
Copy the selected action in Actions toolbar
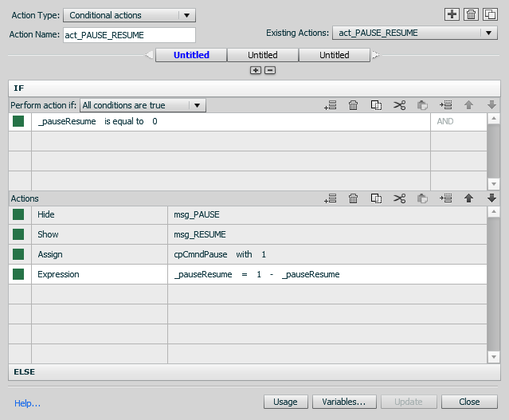(x=376, y=198)
